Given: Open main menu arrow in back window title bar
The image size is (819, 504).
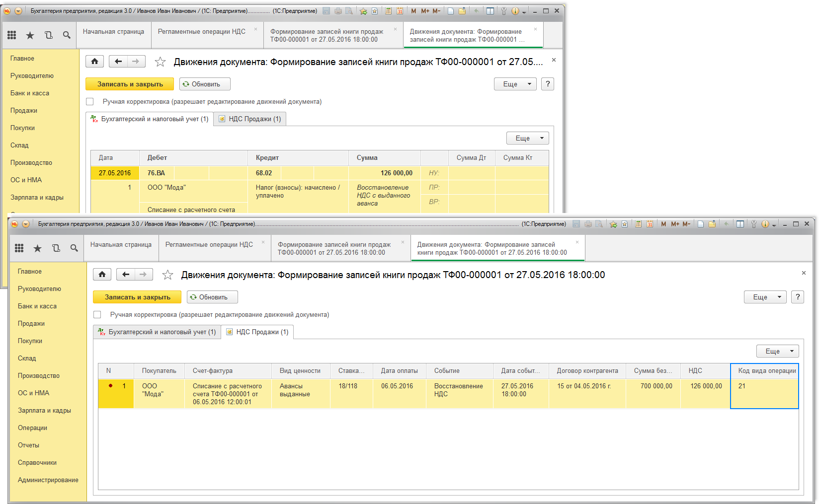Looking at the screenshot, I should coord(18,11).
